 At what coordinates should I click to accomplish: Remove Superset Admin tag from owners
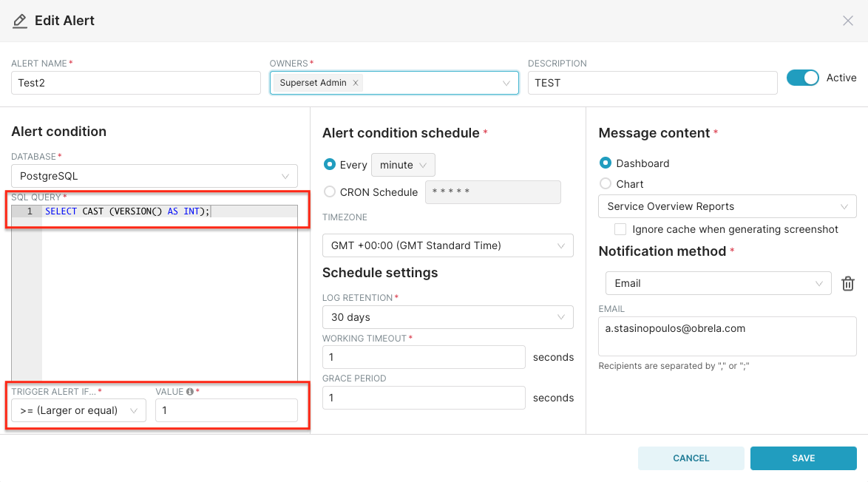click(x=356, y=83)
